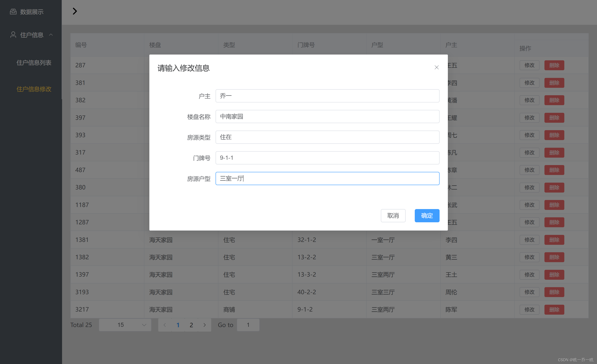597x364 pixels.
Task: Delete the row numbered 1382
Action: (x=554, y=257)
